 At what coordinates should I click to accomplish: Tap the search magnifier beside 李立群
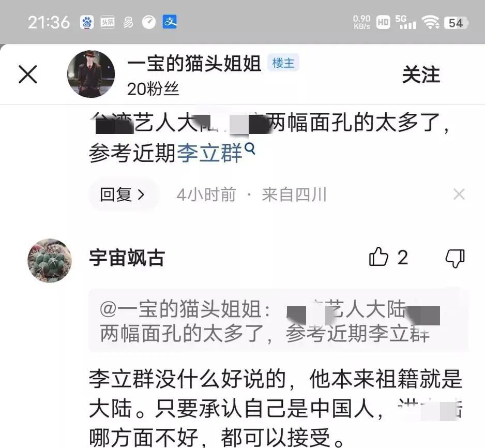click(x=250, y=149)
